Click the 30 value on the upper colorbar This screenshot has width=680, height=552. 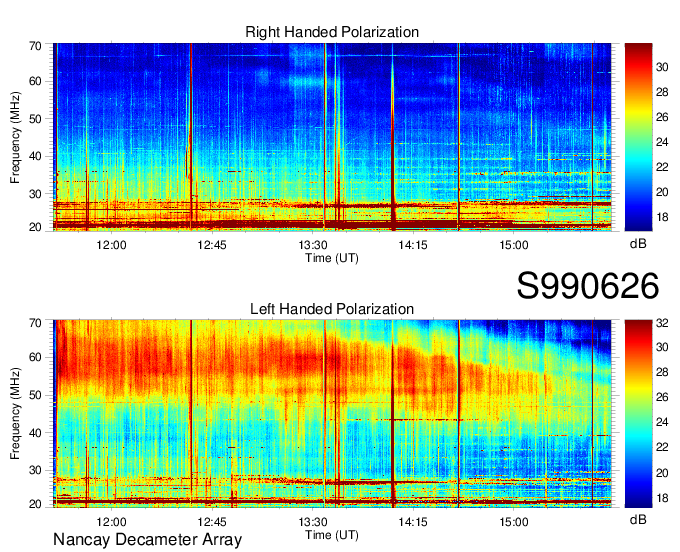point(662,67)
